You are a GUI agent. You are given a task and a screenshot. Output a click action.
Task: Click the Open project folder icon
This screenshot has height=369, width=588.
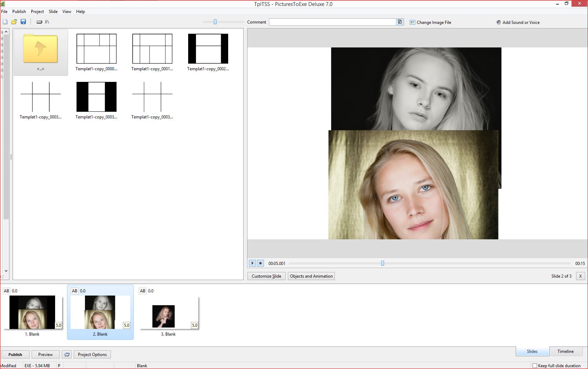(x=14, y=22)
